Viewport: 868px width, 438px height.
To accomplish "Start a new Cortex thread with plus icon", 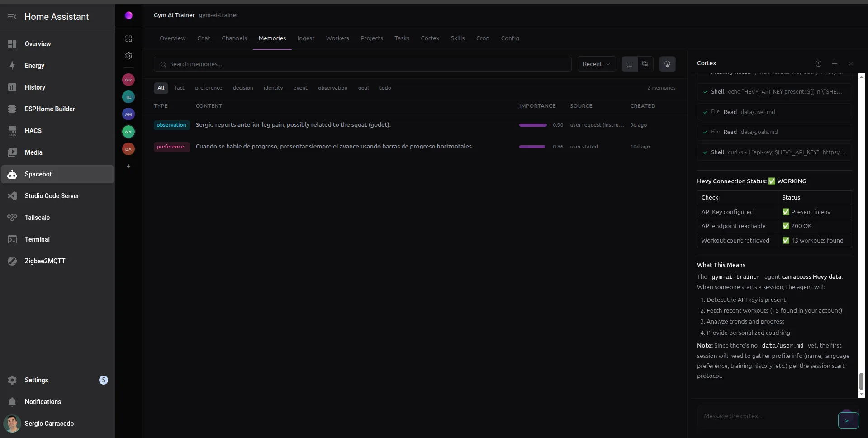I will pyautogui.click(x=835, y=63).
